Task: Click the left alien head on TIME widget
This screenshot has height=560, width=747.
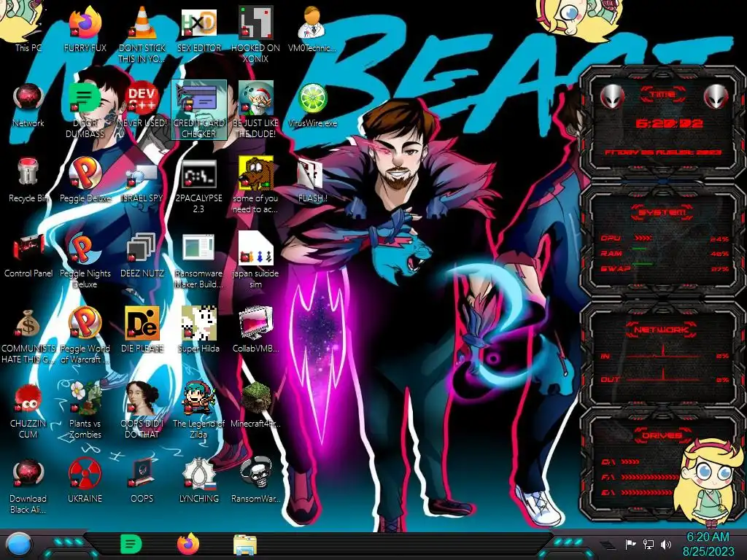Action: click(x=612, y=97)
